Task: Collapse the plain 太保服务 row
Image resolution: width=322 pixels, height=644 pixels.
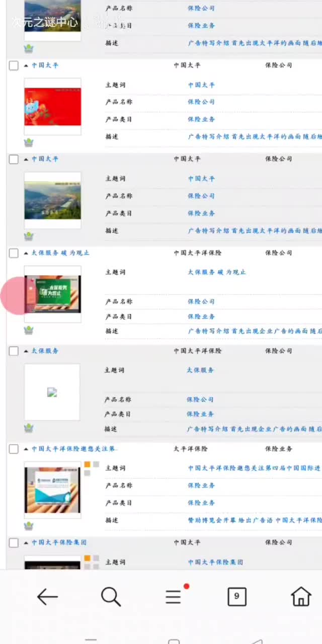Action: point(26,351)
